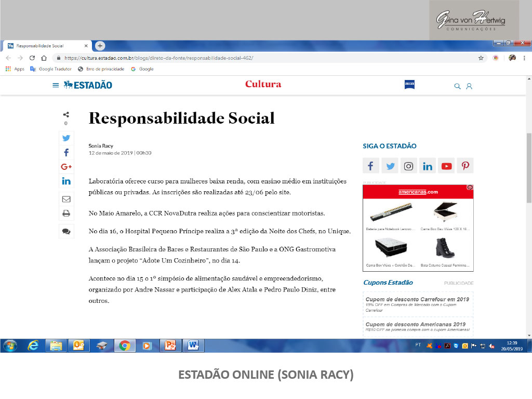The height and width of the screenshot is (399, 532).
Task: Open the Erro de privacidade bookmark
Action: coord(101,69)
